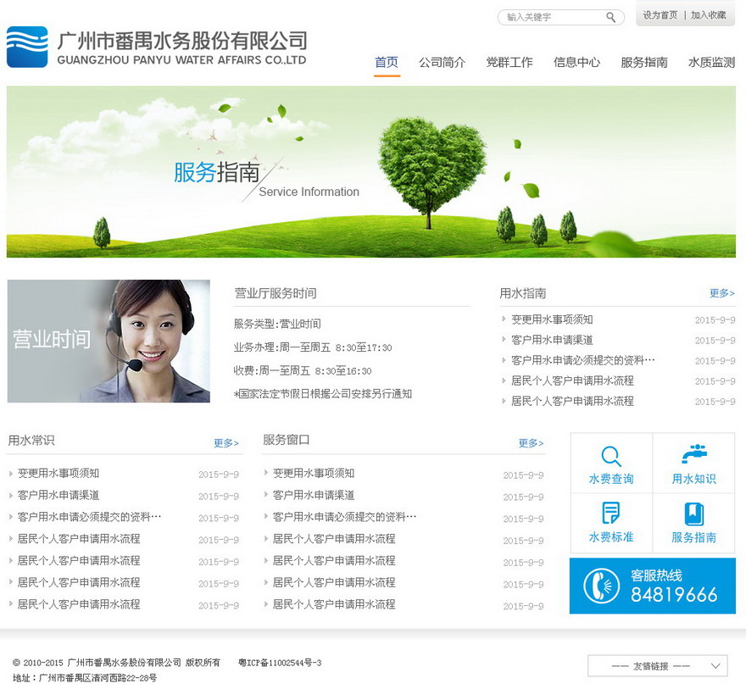746x700 pixels.
Task: Open the 信息中心 nav item
Action: tap(576, 63)
